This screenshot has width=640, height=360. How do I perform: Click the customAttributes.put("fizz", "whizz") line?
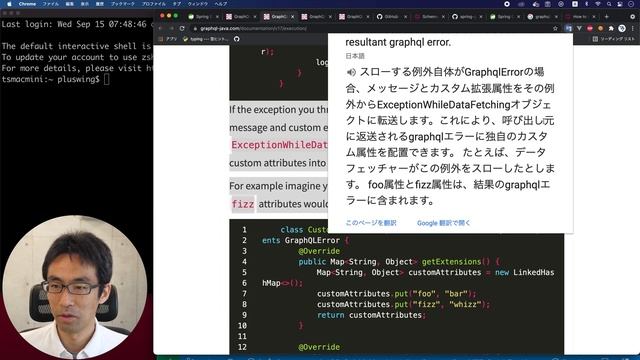pyautogui.click(x=403, y=304)
